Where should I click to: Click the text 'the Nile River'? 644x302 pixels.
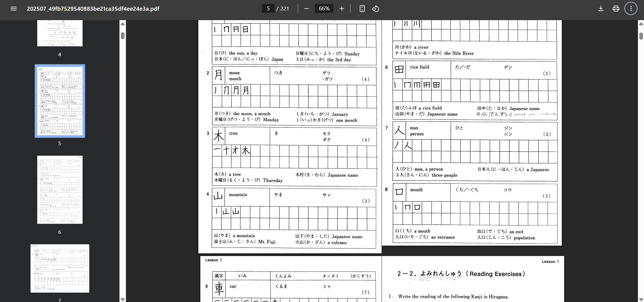(459, 53)
